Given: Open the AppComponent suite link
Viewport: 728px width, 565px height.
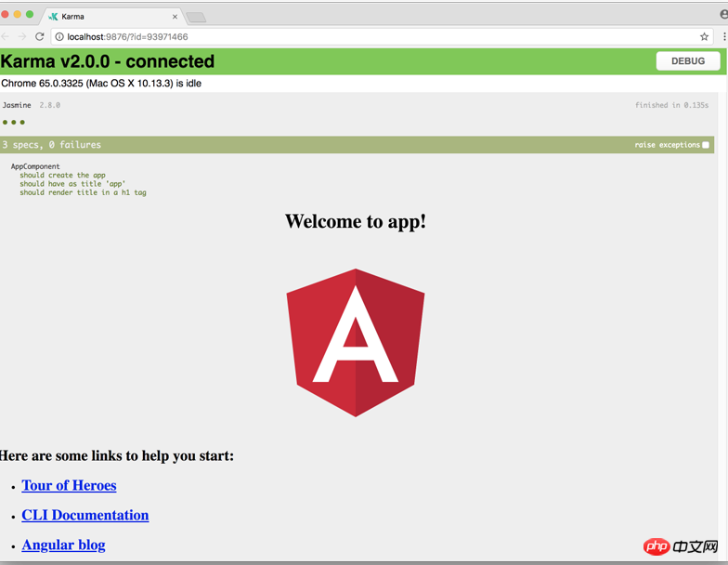Looking at the screenshot, I should [x=35, y=166].
